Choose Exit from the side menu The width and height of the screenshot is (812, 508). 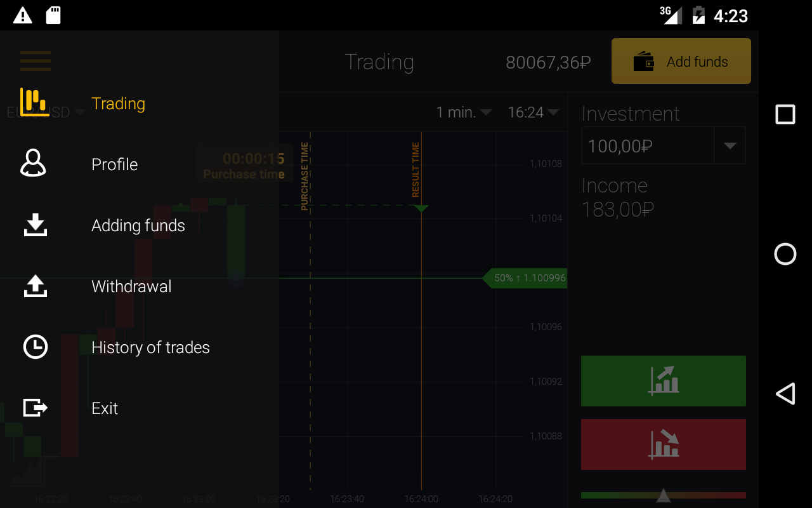(140, 408)
